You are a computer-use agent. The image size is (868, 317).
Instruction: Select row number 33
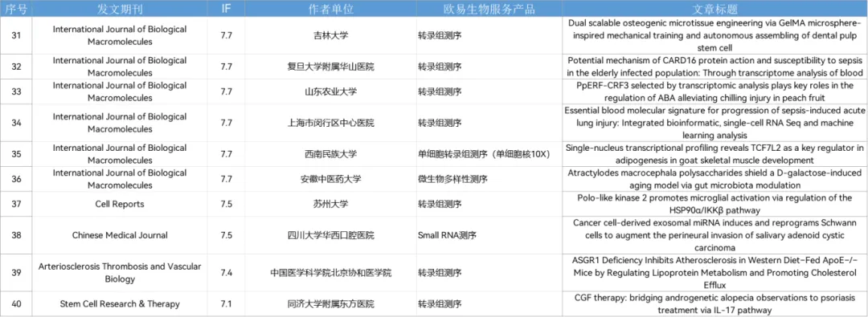17,91
